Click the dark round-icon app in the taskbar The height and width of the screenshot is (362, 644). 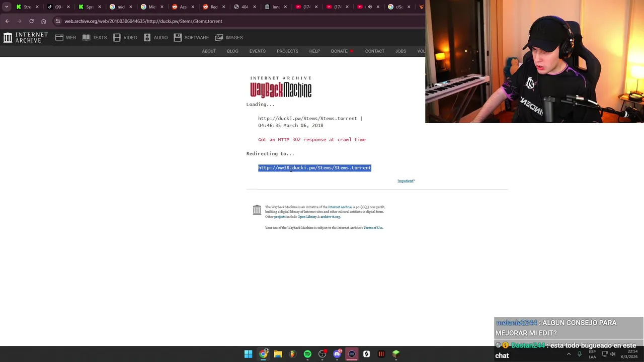352,354
